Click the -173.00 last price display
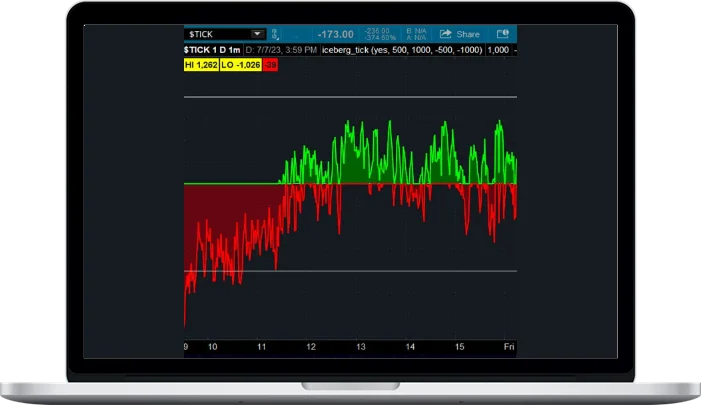This screenshot has width=701, height=405. [x=337, y=34]
